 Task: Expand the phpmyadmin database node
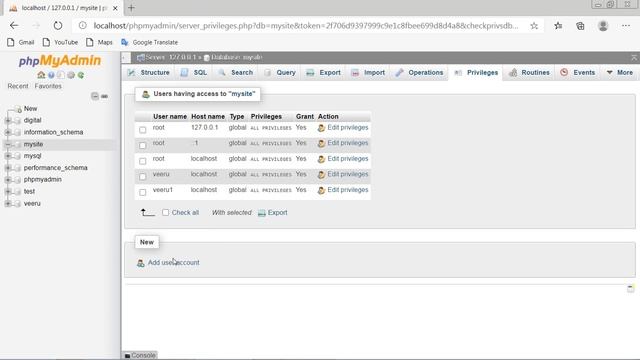pos(8,180)
